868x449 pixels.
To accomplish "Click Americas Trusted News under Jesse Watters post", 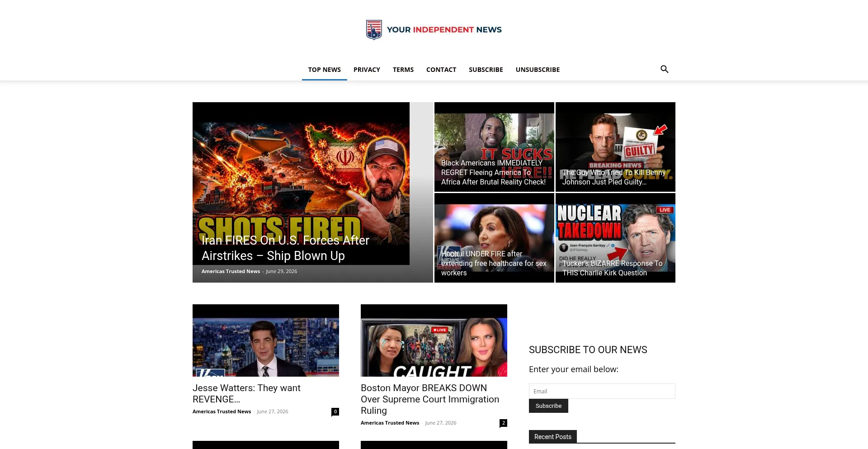I will (222, 411).
